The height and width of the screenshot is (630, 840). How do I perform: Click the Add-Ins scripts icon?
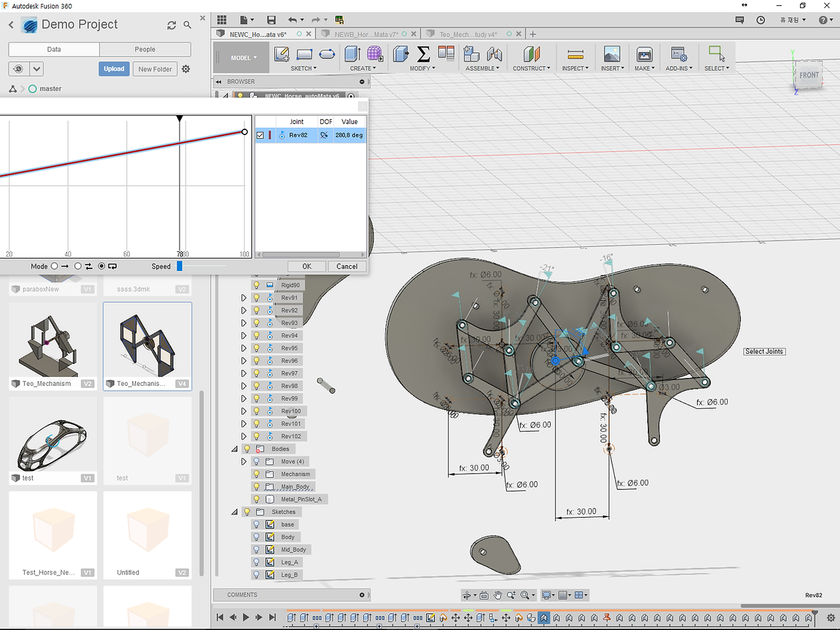click(679, 54)
